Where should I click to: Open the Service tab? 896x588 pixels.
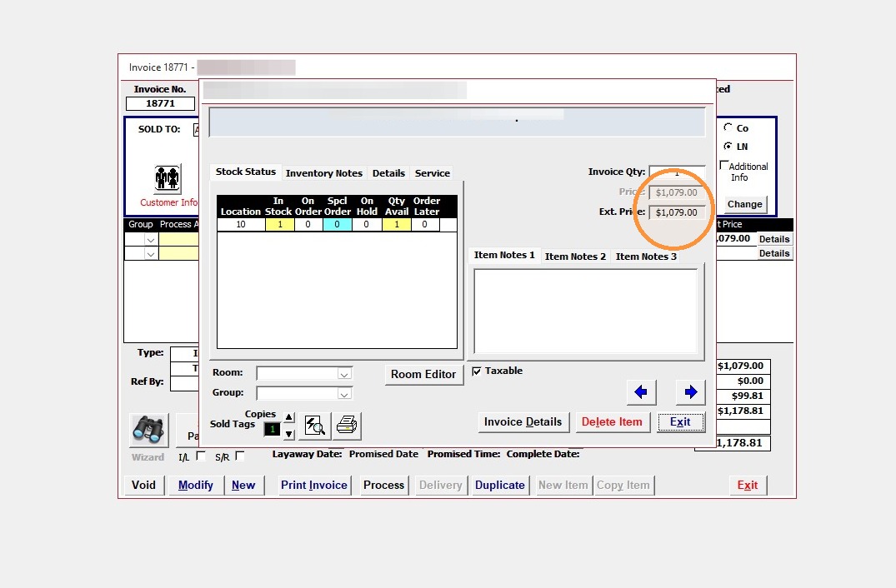point(432,173)
